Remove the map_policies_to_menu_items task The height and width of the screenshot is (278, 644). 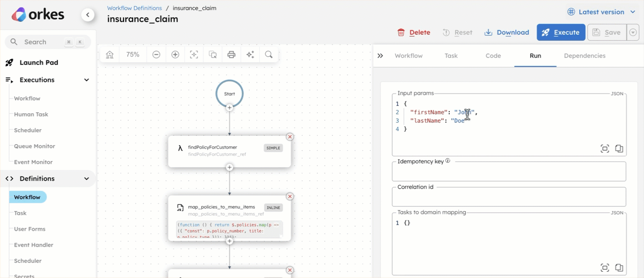click(290, 197)
